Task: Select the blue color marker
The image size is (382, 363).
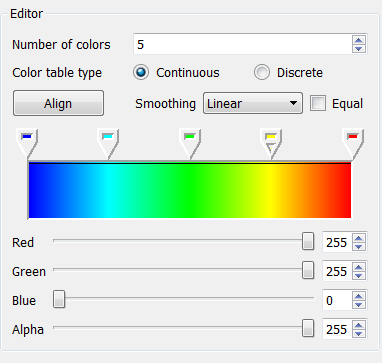Action: (x=27, y=143)
